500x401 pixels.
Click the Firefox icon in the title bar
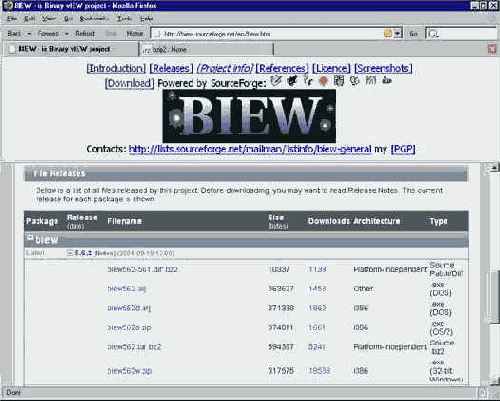click(7, 6)
